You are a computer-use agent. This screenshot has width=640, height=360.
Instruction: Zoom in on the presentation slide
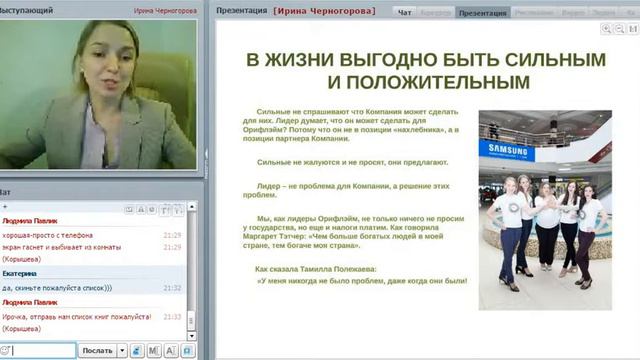[607, 29]
